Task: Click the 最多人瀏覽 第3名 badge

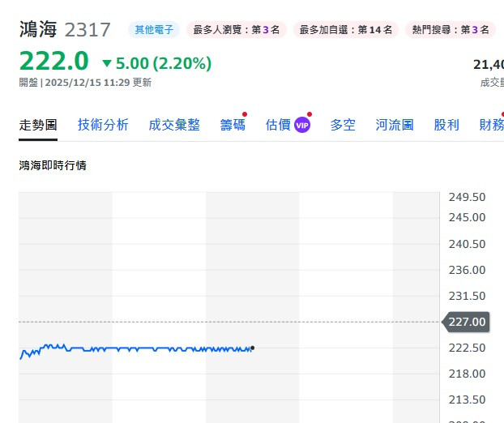Action: click(237, 30)
